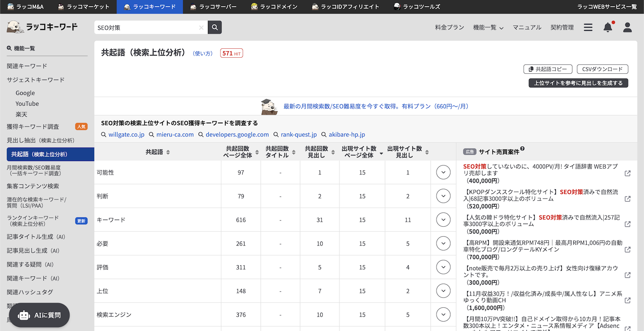The image size is (644, 331).
Task: Click the ラッコキーワード otter logo
Action: [x=42, y=27]
